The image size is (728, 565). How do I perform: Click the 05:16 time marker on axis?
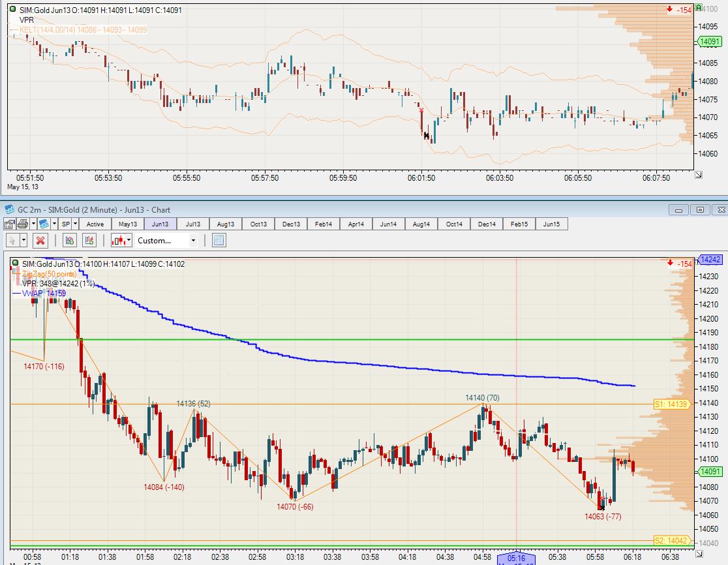[516, 558]
